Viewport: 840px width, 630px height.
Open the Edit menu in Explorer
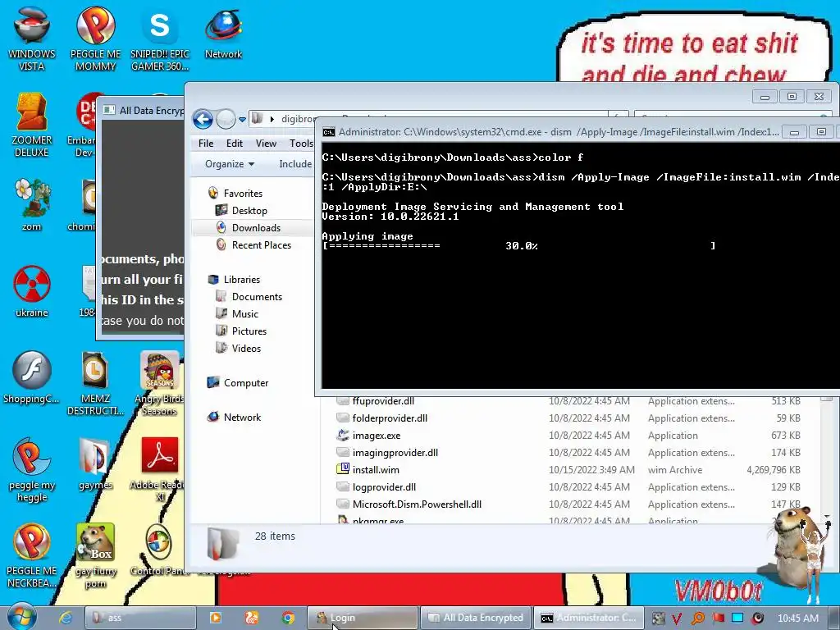234,143
